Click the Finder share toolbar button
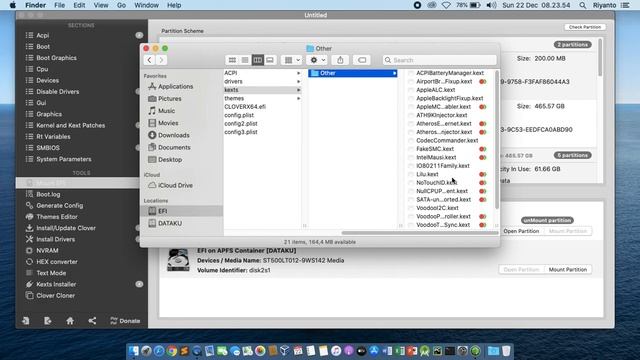The height and width of the screenshot is (360, 640). click(x=340, y=60)
